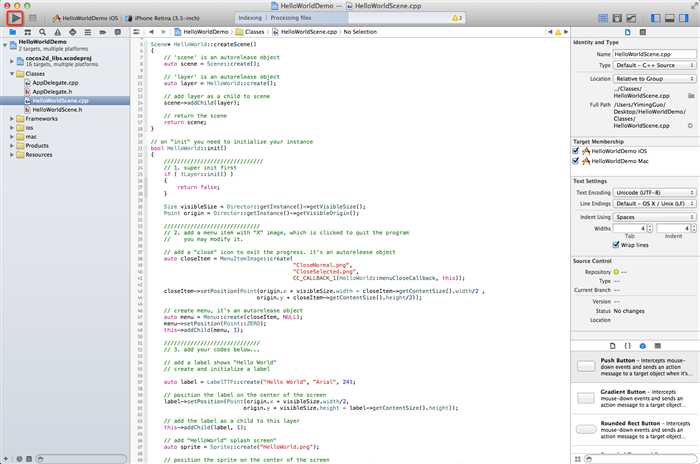The width and height of the screenshot is (700, 464).
Task: Reveal file in Finder arrow icon
Action: [690, 126]
